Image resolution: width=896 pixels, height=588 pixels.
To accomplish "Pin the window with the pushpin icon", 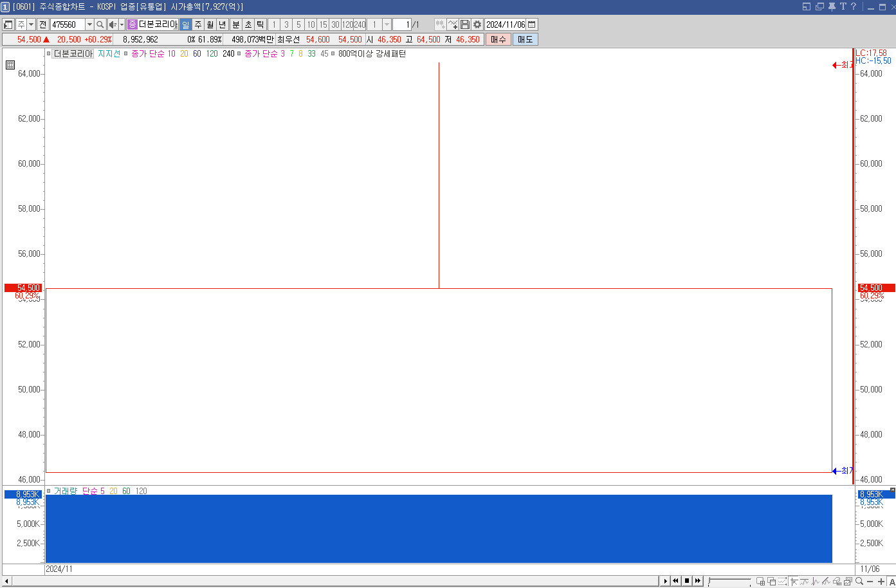I will 832,6.
